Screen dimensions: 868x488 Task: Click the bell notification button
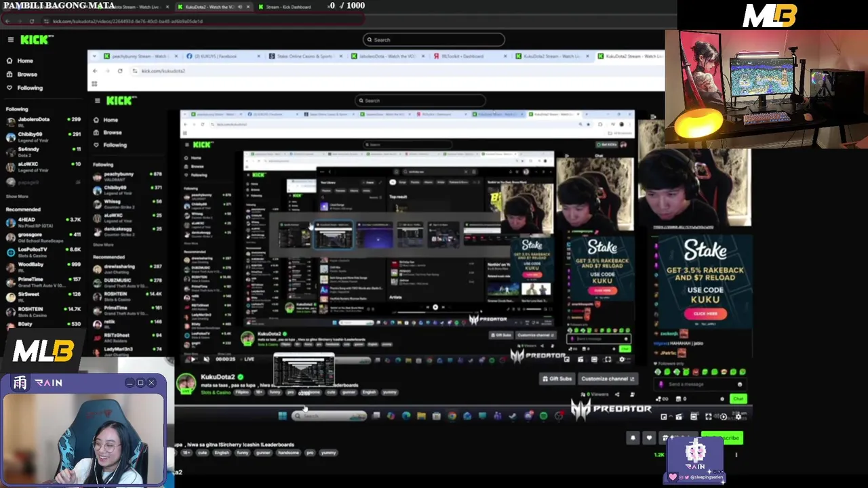click(x=633, y=438)
